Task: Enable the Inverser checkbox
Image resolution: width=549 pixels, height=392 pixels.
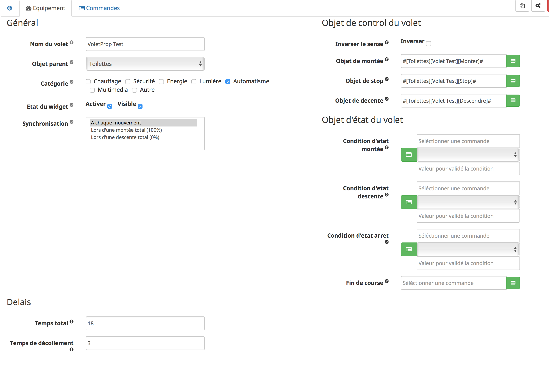Action: pyautogui.click(x=429, y=44)
